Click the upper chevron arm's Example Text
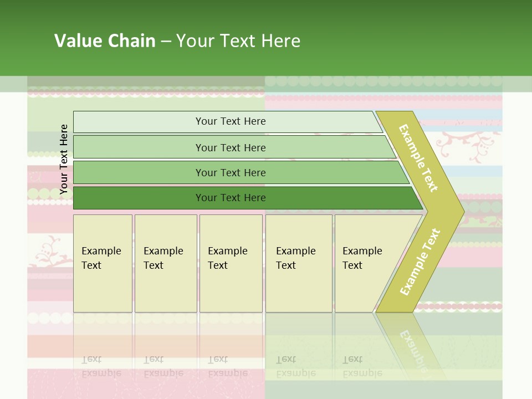Viewport: 532px width, 399px height. pos(419,158)
